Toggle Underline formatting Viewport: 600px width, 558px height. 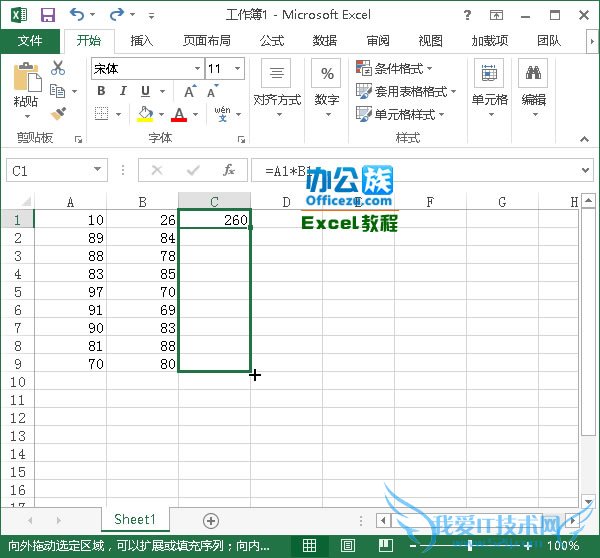(x=145, y=91)
